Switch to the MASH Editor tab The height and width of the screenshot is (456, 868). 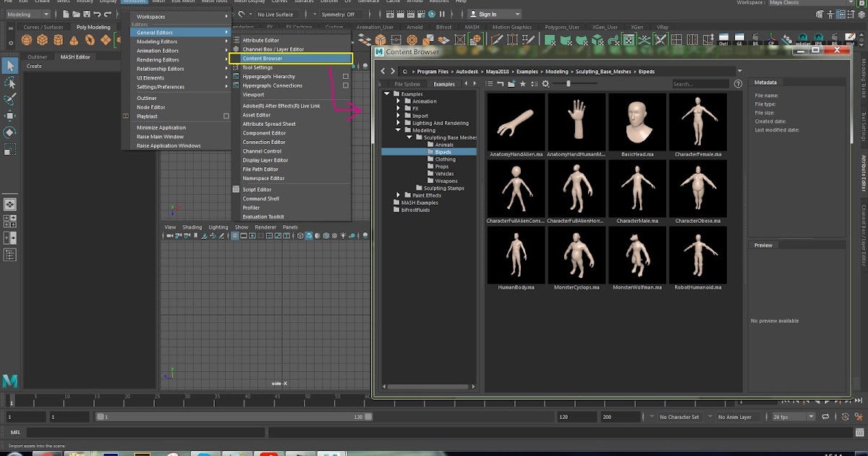pyautogui.click(x=75, y=56)
